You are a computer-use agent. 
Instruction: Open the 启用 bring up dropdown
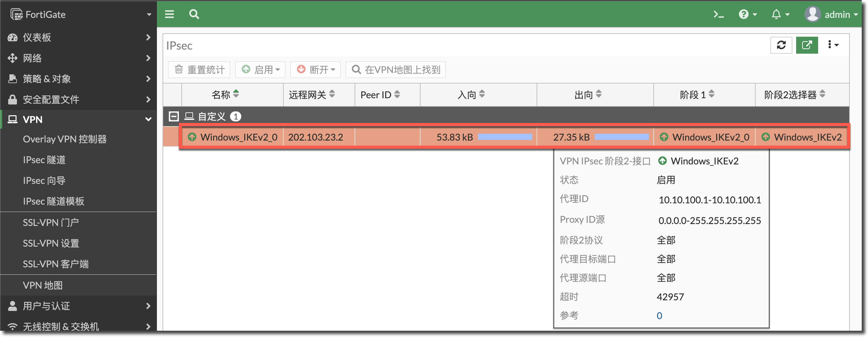pos(260,70)
